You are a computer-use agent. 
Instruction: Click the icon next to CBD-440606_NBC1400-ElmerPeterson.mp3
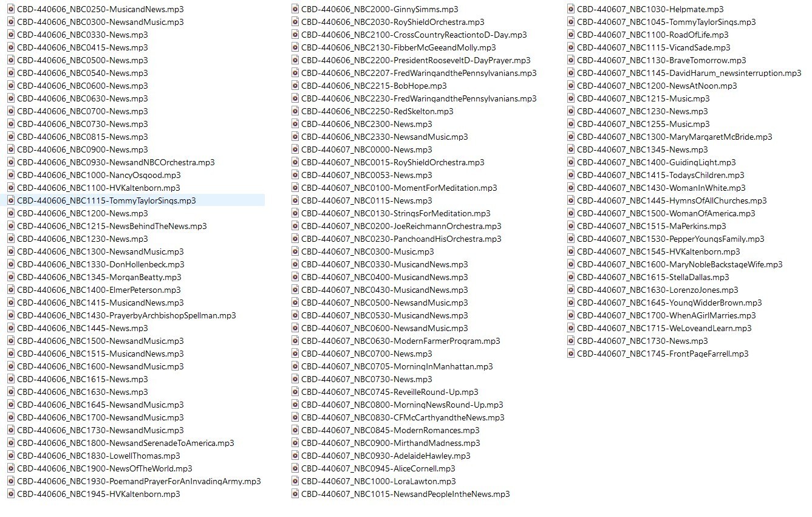coord(11,290)
